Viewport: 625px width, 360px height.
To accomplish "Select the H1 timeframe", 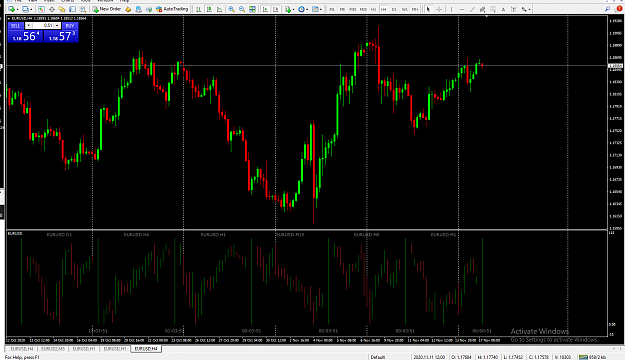I will (x=373, y=9).
